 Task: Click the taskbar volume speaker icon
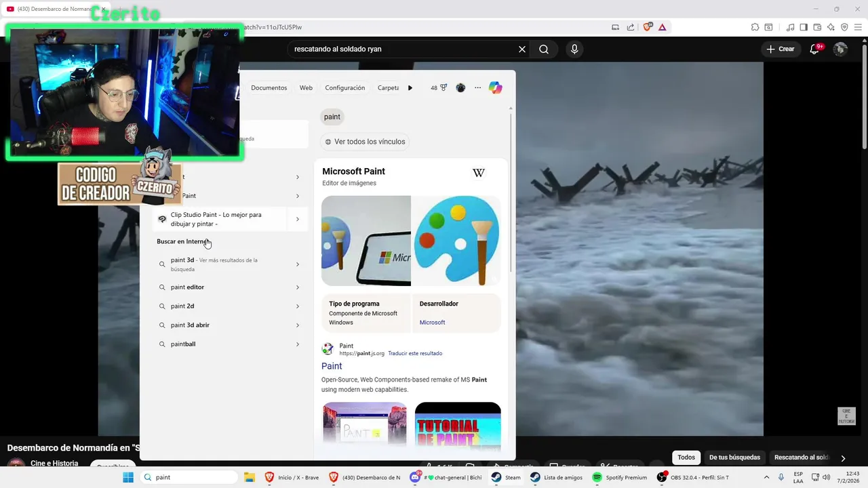coord(827,477)
